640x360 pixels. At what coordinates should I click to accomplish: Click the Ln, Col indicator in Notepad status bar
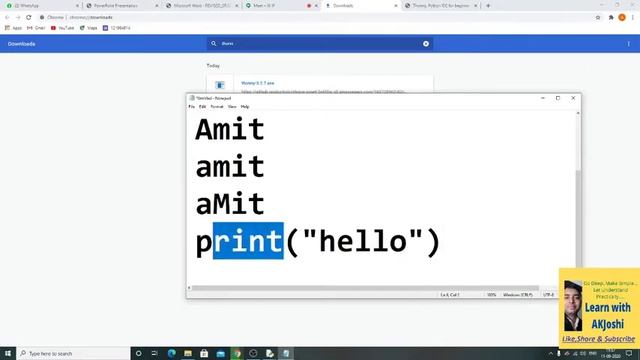click(x=450, y=295)
